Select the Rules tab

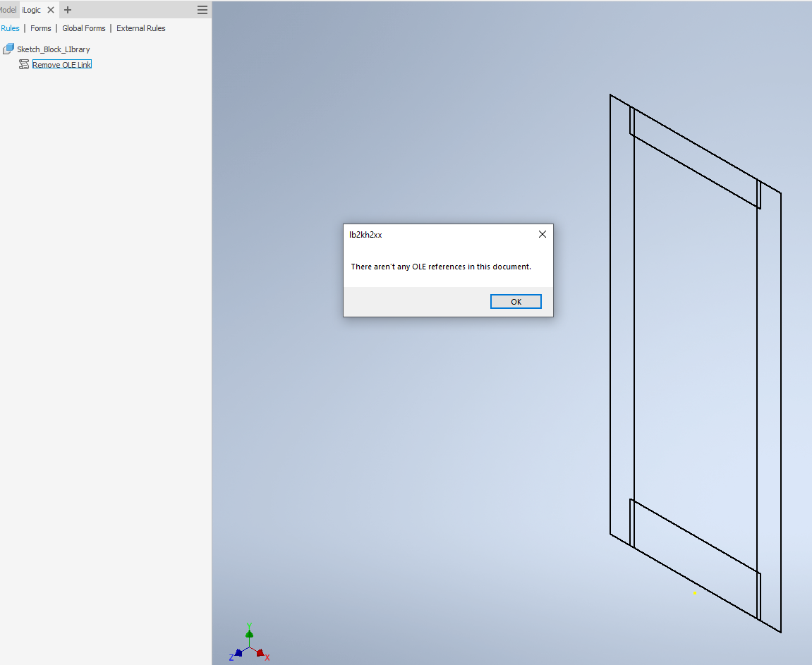[x=10, y=28]
